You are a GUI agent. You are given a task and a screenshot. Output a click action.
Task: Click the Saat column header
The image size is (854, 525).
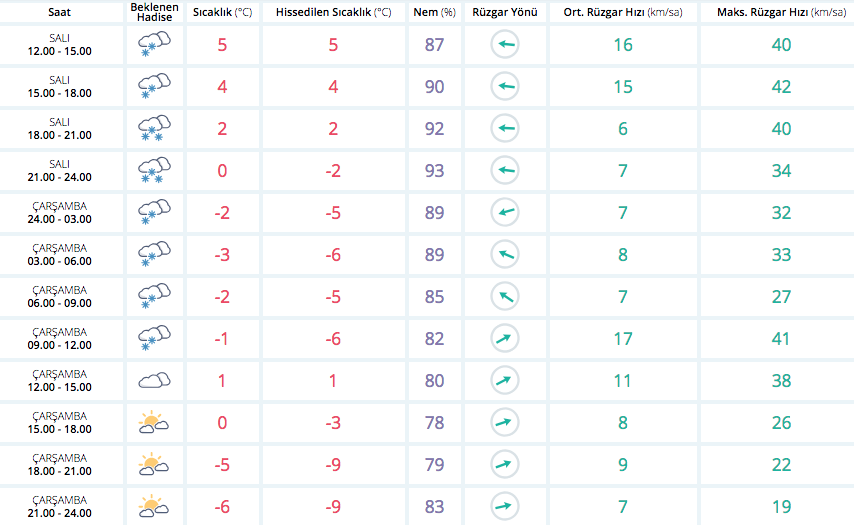[x=59, y=12]
